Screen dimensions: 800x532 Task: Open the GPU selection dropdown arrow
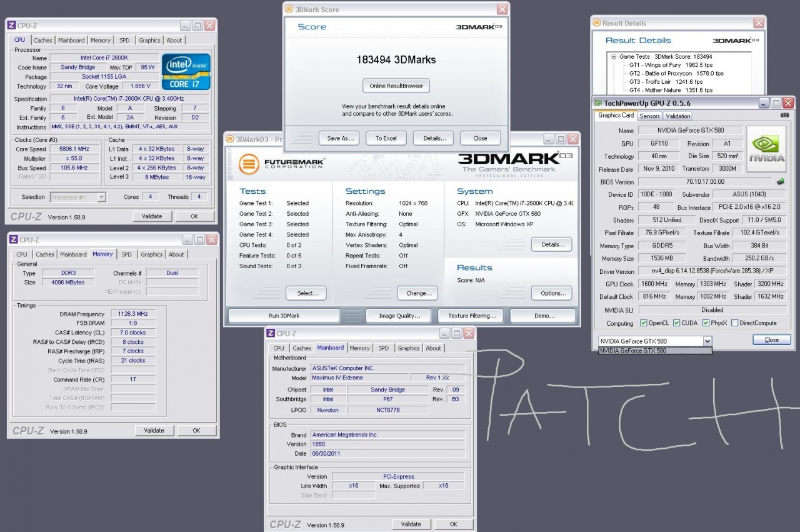[x=707, y=341]
